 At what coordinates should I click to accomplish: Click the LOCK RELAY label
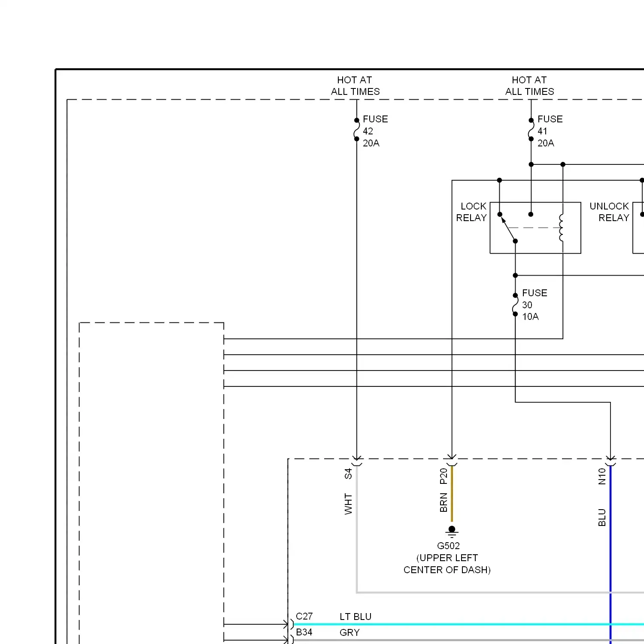coord(471,212)
